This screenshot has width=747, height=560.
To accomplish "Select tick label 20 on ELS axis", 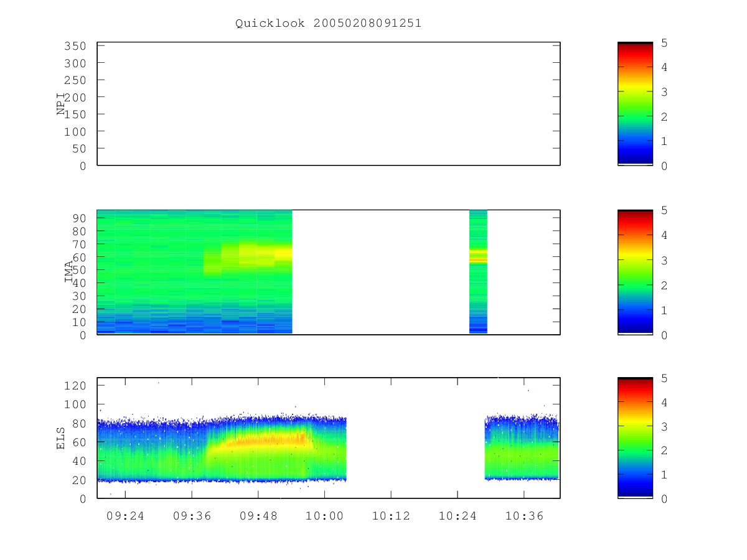I will tap(78, 480).
